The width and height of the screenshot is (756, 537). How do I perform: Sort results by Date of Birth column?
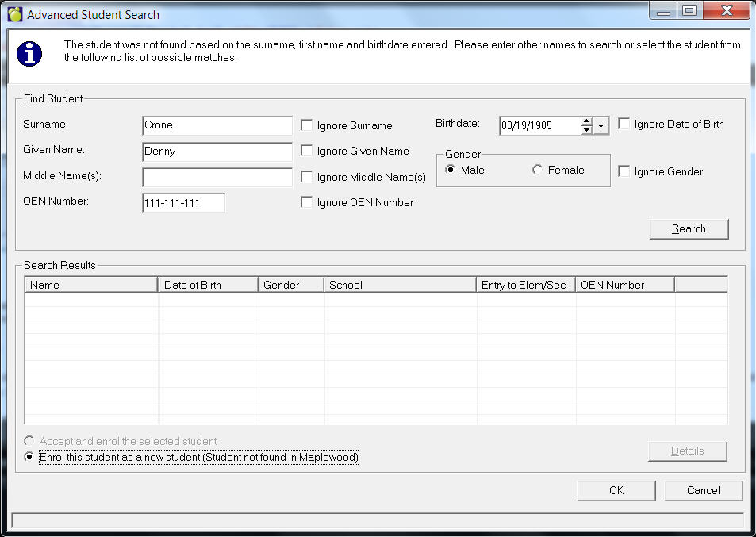pos(208,285)
